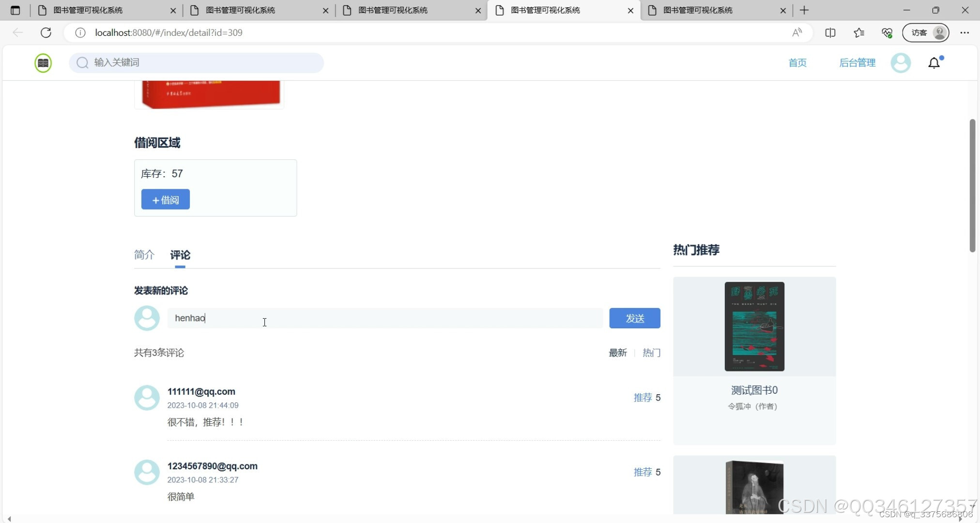The width and height of the screenshot is (980, 523).
Task: Sort comments by 热门
Action: 651,353
